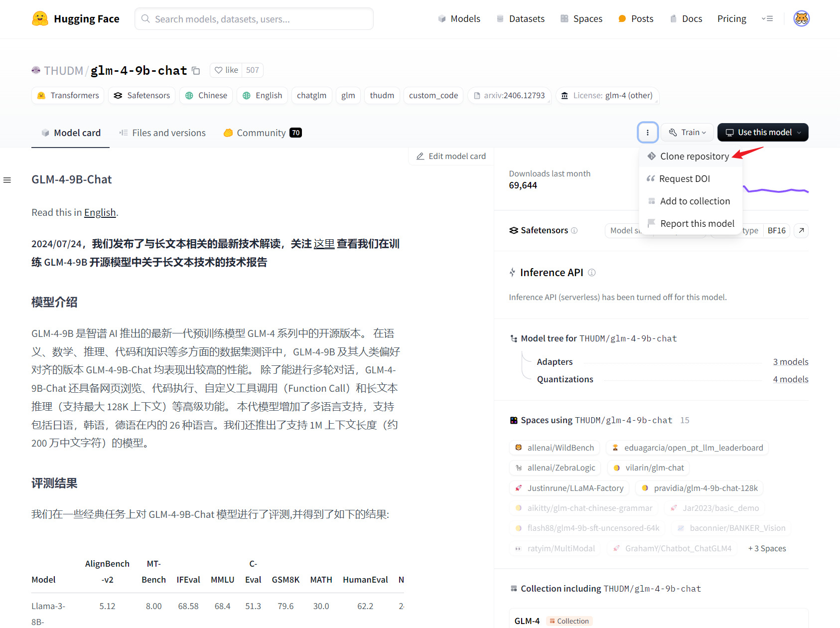Click the external link arrow beside BF16
This screenshot has height=628, width=840.
pos(801,230)
